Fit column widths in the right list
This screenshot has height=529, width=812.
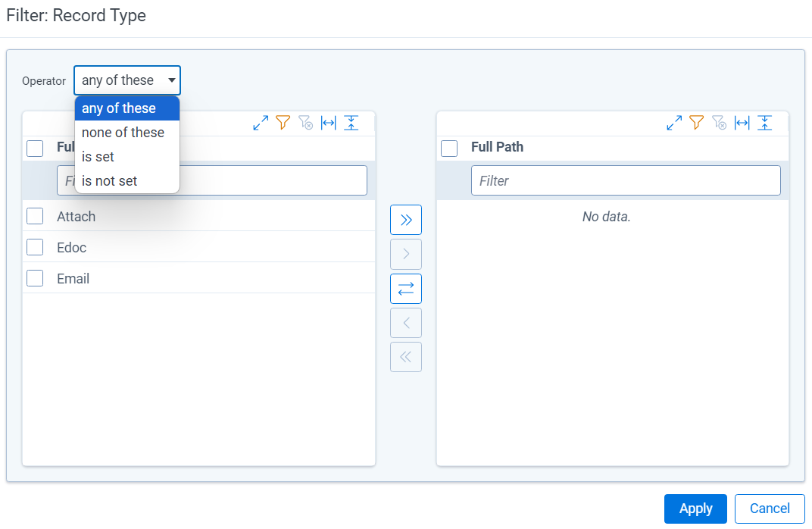[x=742, y=123]
